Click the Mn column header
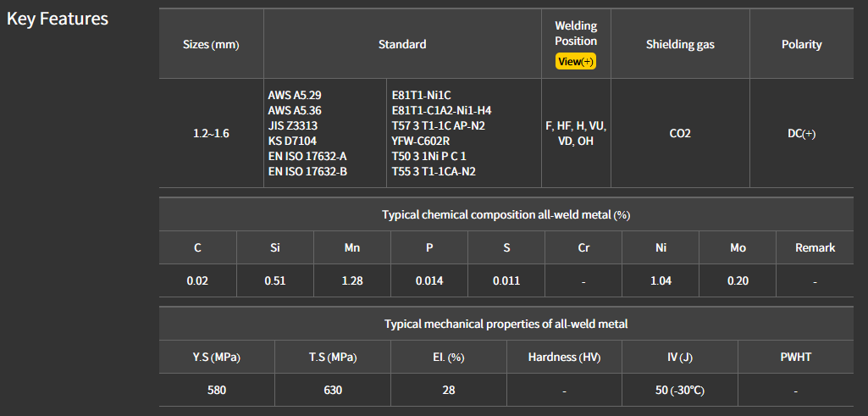868x416 pixels. click(351, 247)
